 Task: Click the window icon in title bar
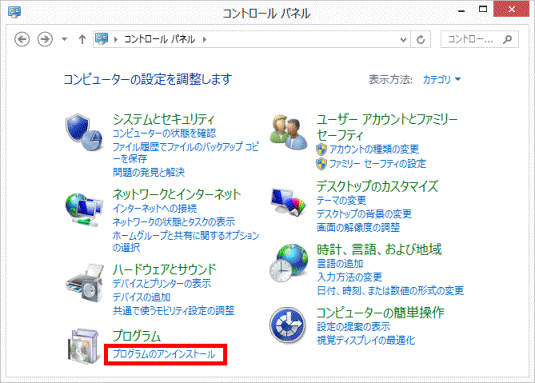click(x=14, y=12)
